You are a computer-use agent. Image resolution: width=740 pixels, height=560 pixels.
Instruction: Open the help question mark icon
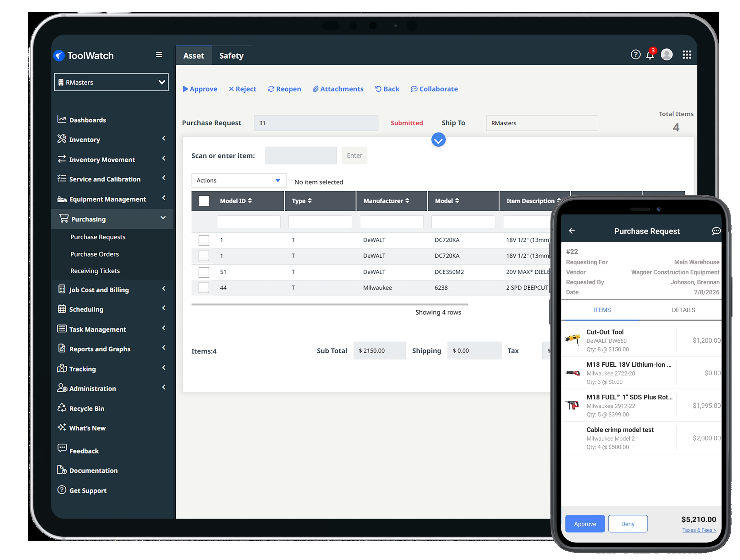click(x=635, y=55)
